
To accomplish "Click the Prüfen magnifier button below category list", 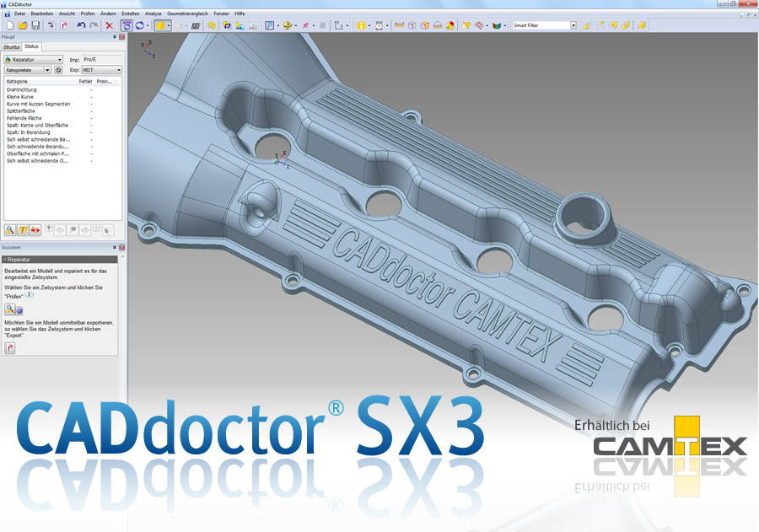I will tap(9, 230).
